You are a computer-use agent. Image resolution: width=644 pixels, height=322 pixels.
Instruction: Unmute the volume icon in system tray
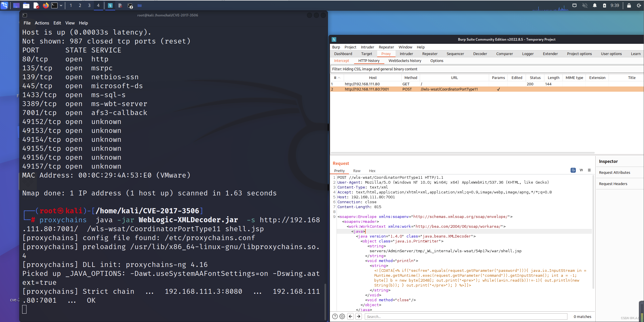[585, 5]
